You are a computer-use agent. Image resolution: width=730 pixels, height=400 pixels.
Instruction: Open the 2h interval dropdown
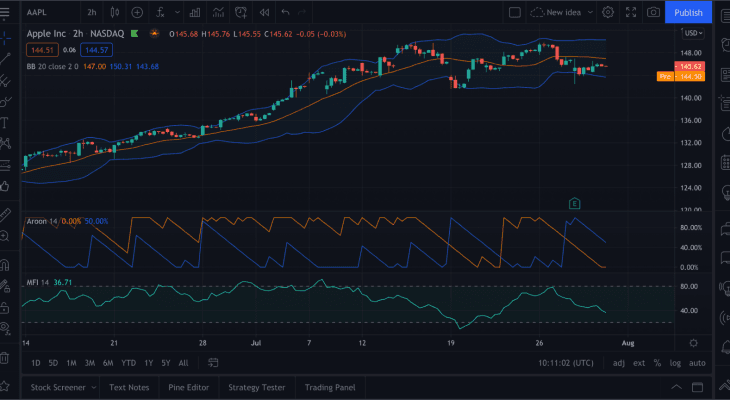click(x=92, y=12)
